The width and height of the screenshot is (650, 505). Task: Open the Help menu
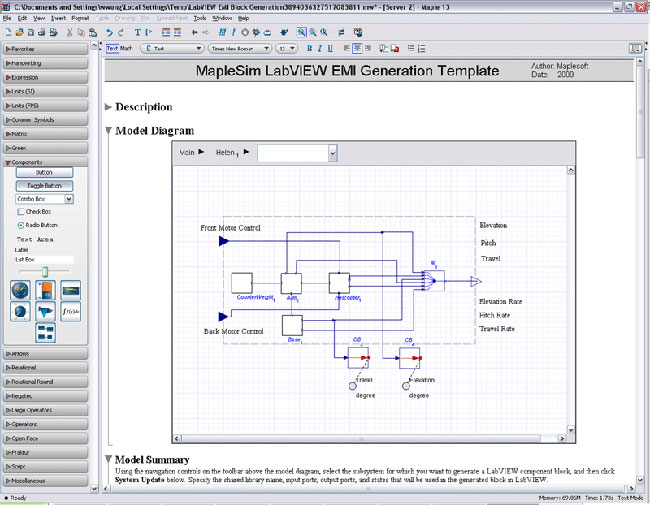(x=243, y=18)
